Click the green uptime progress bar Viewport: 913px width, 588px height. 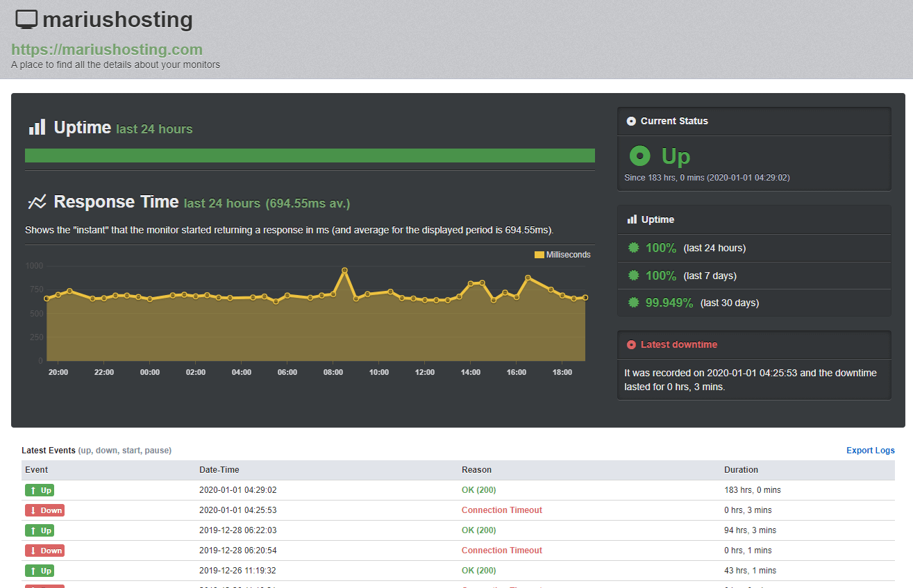pyautogui.click(x=310, y=156)
